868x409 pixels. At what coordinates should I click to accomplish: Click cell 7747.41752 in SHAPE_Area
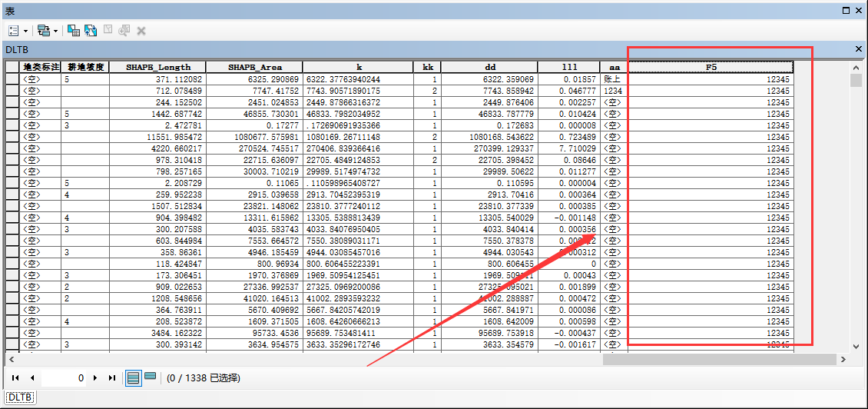pyautogui.click(x=255, y=91)
